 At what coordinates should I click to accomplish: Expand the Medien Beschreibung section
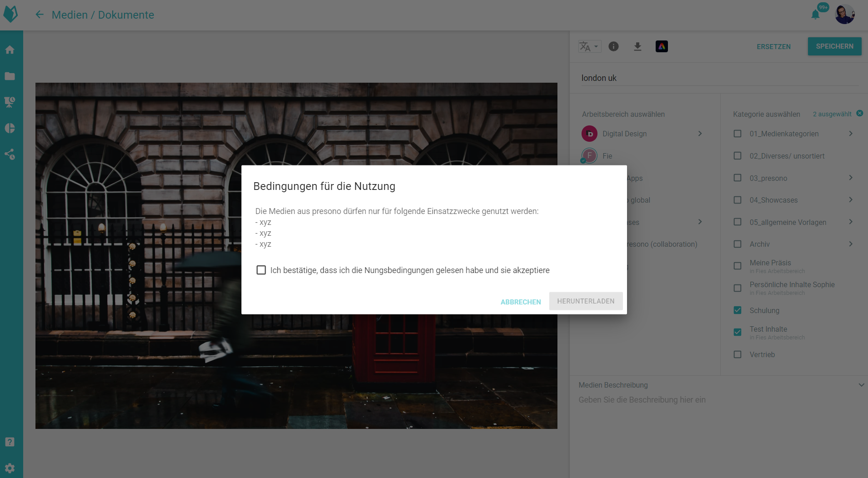[861, 385]
